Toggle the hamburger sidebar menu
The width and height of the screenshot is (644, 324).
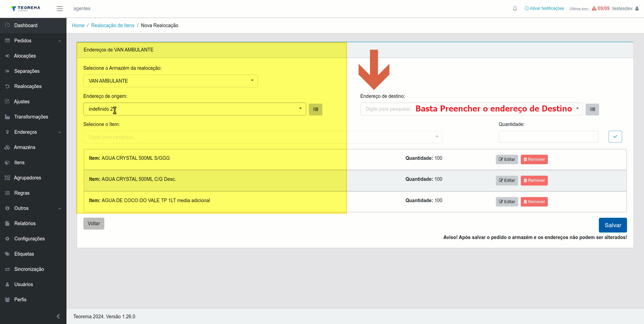[60, 9]
